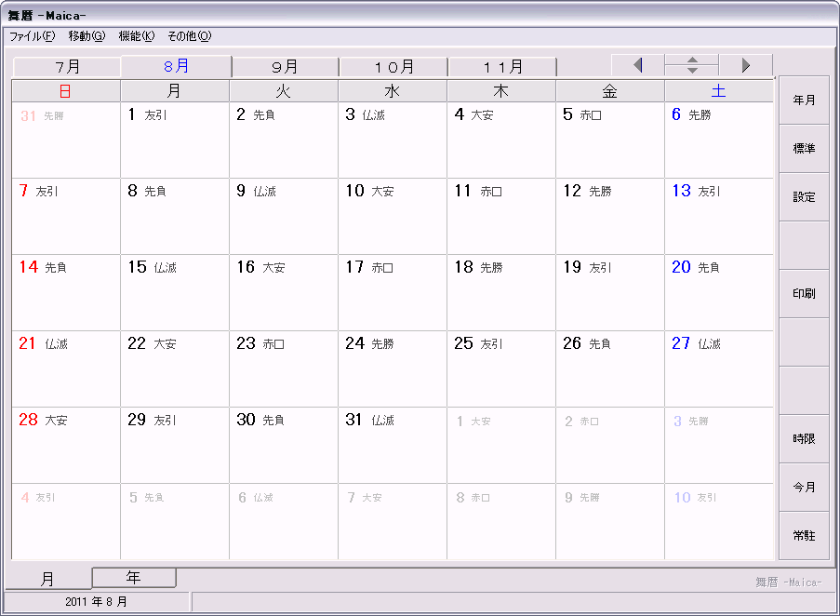
Task: Select the day cell 14 先負
Action: point(66,292)
